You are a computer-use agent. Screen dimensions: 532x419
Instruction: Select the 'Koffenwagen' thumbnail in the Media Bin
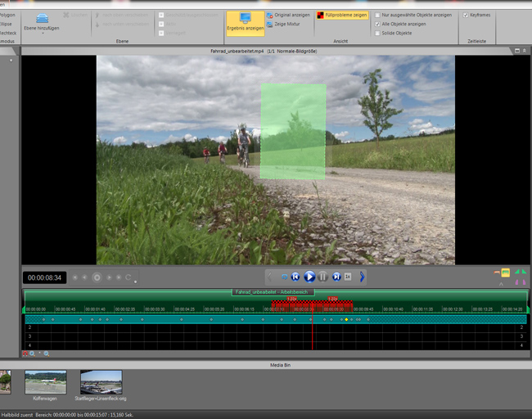(x=46, y=381)
